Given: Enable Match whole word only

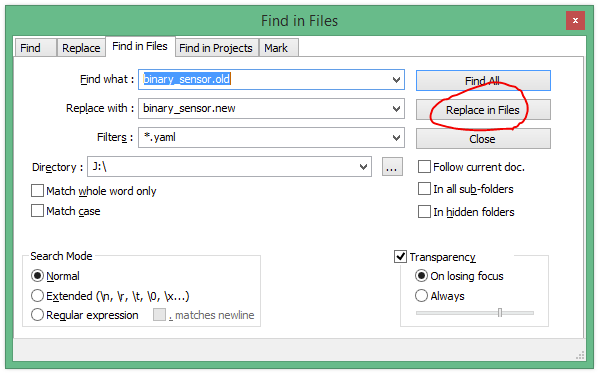Looking at the screenshot, I should (37, 191).
